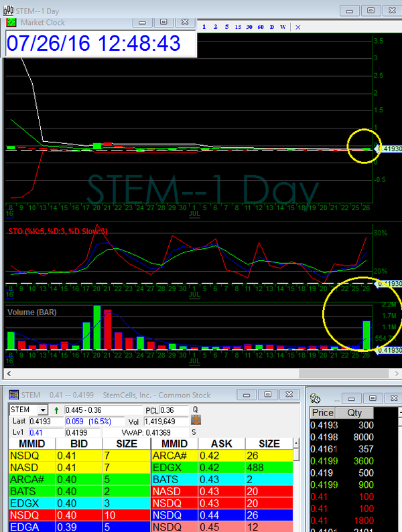Click the orange icon next to Vol field
402x532 pixels.
pos(196,421)
